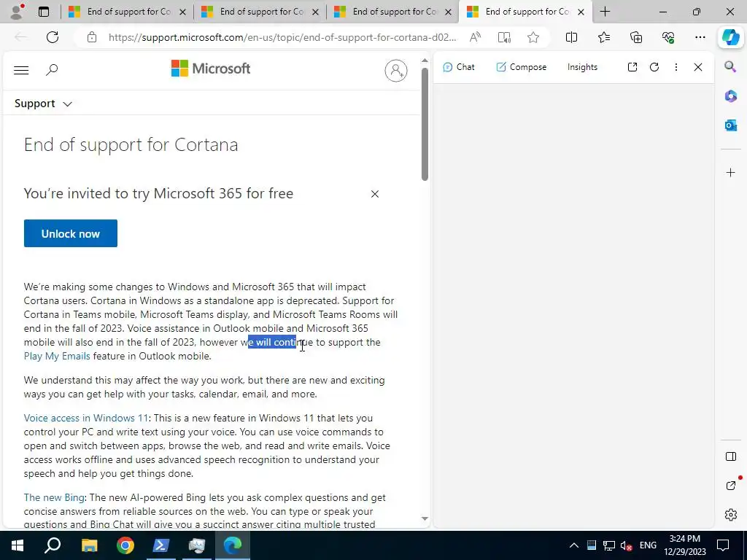
Task: Launch Google Chrome from taskbar
Action: pyautogui.click(x=125, y=545)
